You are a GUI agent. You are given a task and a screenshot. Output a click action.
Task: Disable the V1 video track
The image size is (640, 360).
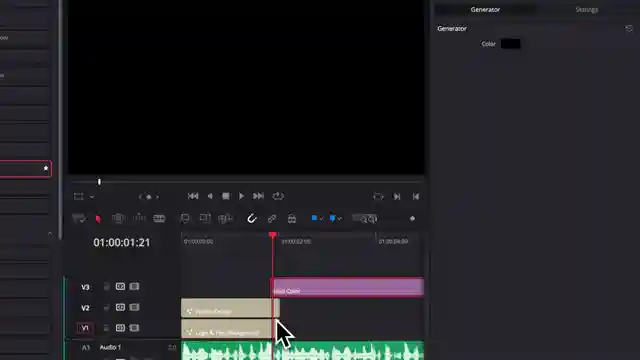(134, 328)
